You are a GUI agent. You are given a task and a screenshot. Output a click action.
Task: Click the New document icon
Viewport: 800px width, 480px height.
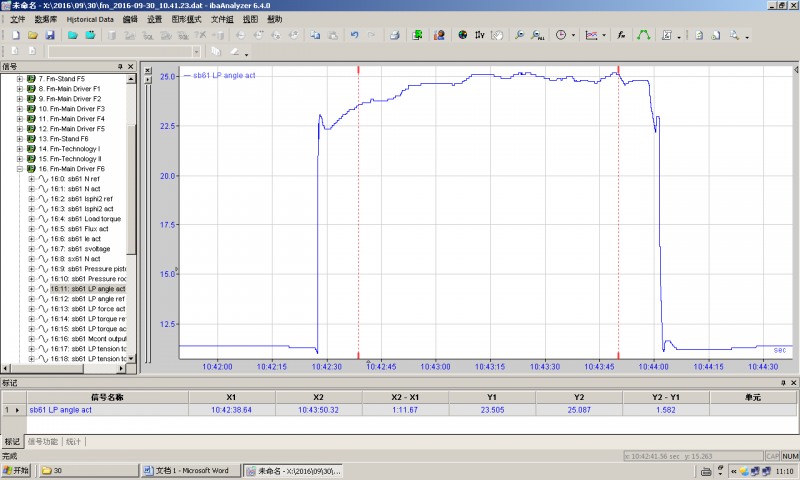[15, 35]
